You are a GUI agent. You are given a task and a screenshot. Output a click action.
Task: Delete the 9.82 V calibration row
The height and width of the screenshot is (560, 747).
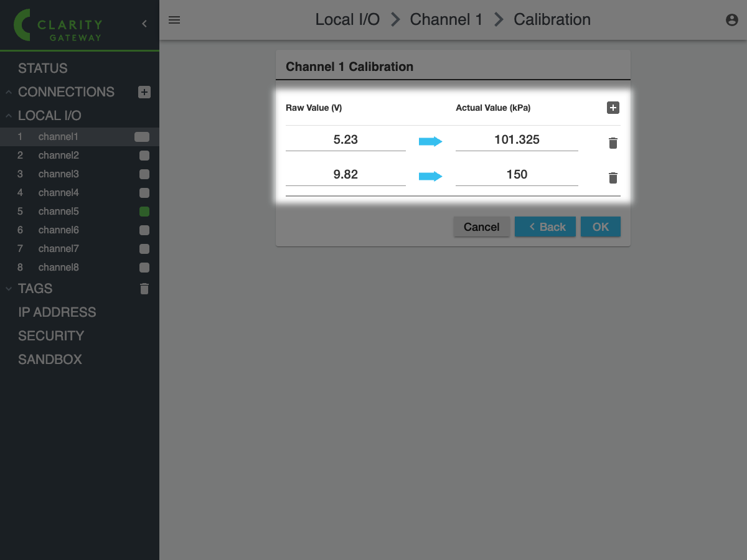[x=613, y=178]
